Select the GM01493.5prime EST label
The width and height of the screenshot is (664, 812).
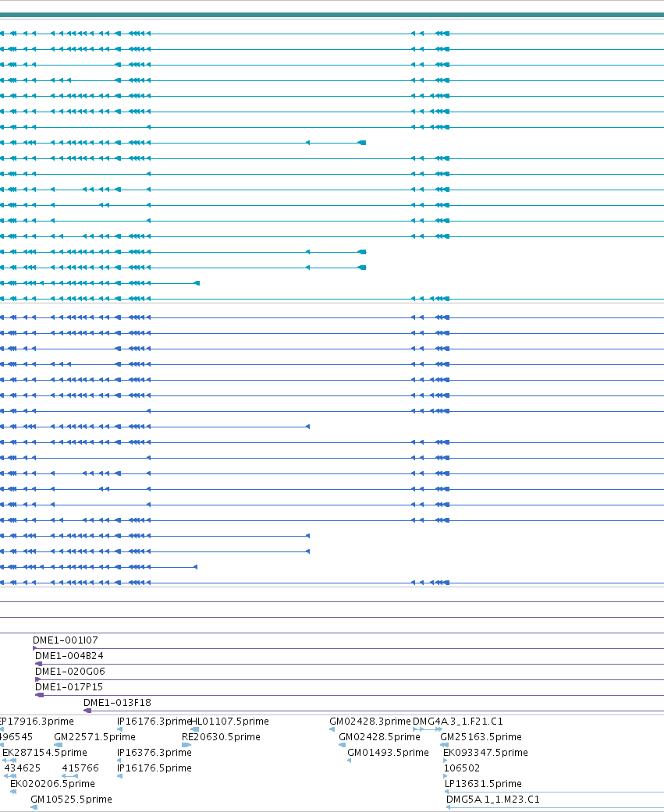point(389,752)
